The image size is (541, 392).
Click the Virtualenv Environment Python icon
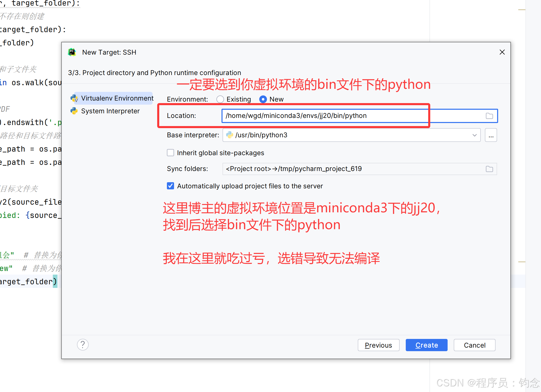74,98
